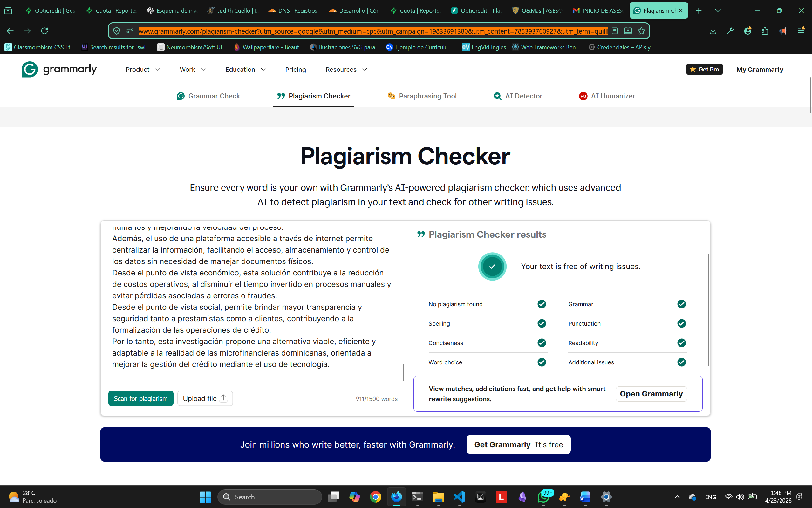Open the list all tabs dropdown arrow
Screen dimensions: 812x508
(x=718, y=11)
